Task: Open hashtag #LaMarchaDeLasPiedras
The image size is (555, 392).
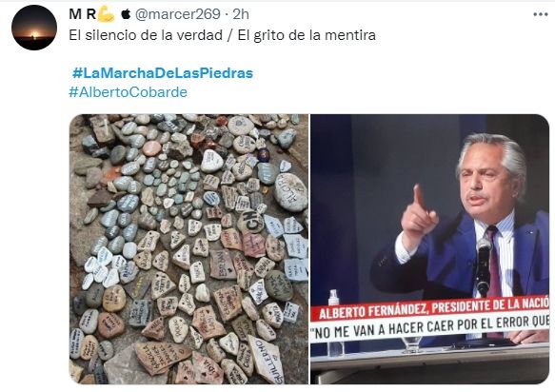Action: coord(163,73)
